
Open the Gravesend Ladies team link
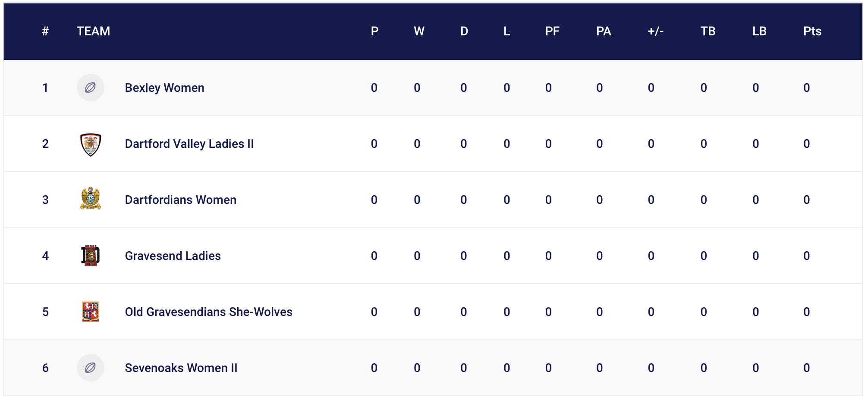(173, 256)
